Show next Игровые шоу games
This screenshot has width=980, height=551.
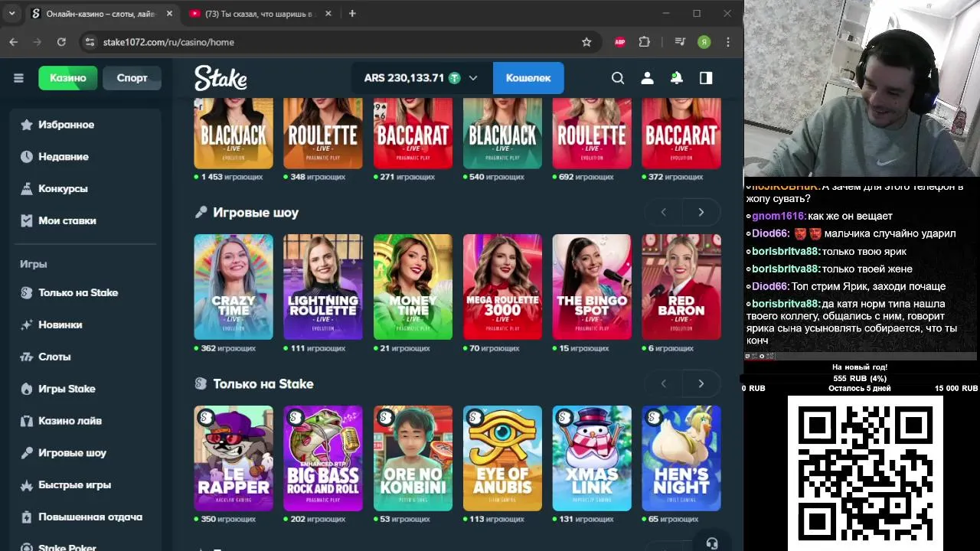(x=701, y=212)
